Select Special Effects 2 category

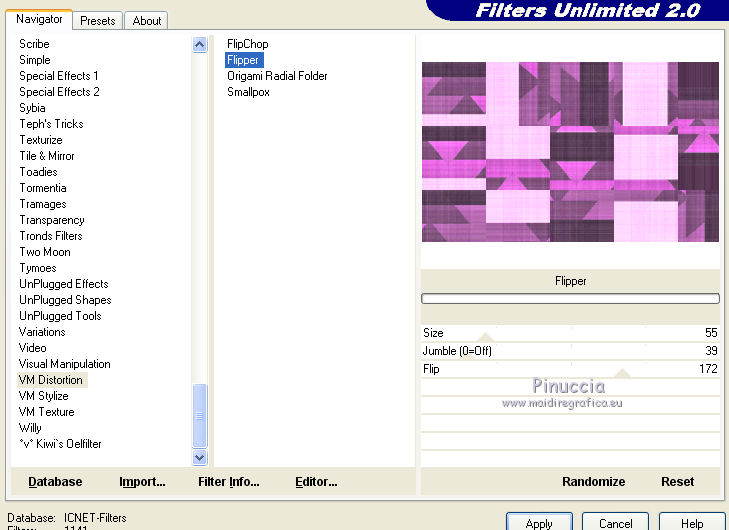(x=59, y=92)
